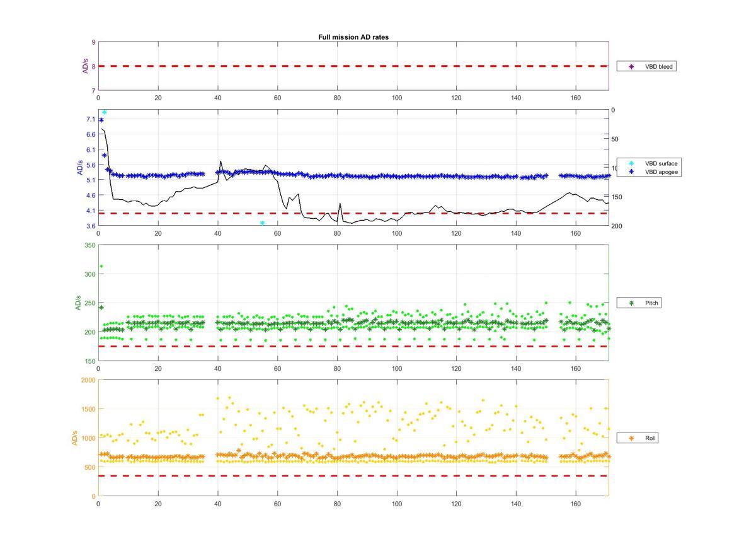
Task: Click y-axis tick 2000 in Roll plot
Action: click(88, 380)
